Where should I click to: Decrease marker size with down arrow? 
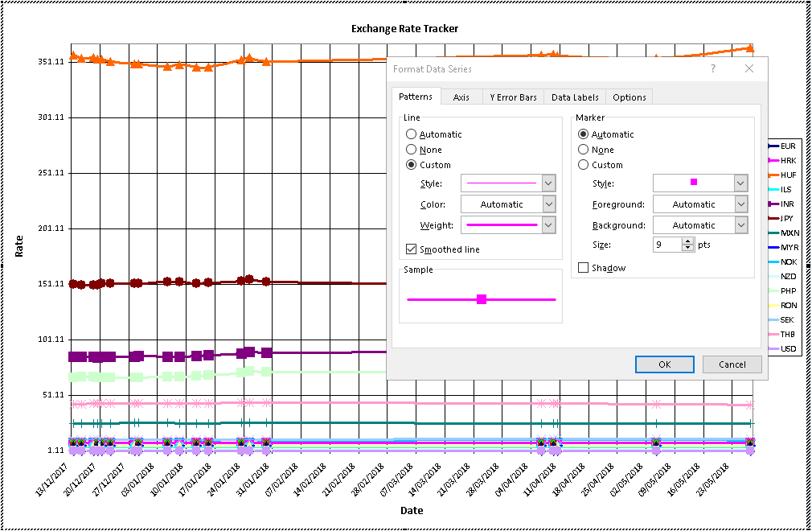click(x=687, y=249)
